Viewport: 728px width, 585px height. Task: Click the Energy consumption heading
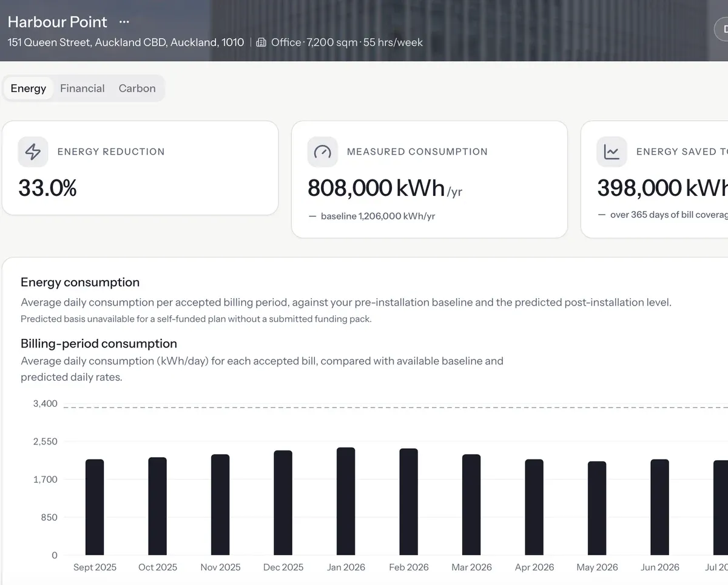tap(80, 282)
